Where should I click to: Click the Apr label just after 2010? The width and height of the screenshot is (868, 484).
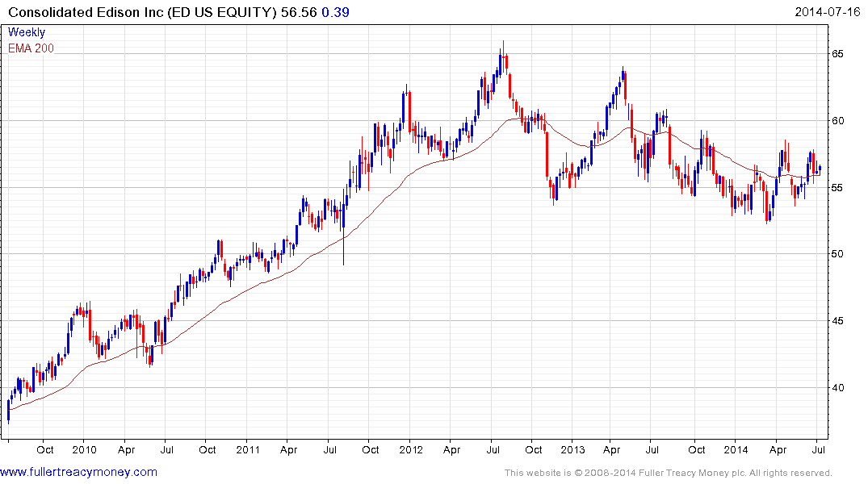coord(126,449)
